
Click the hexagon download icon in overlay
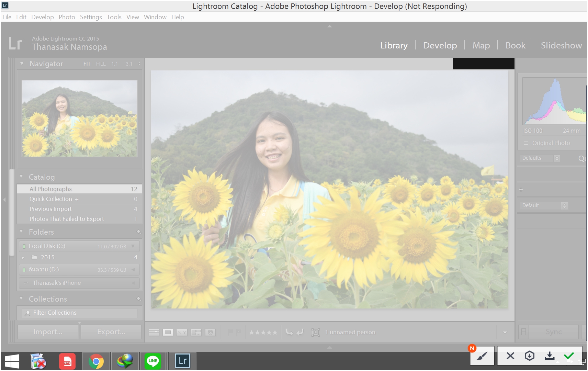point(530,356)
